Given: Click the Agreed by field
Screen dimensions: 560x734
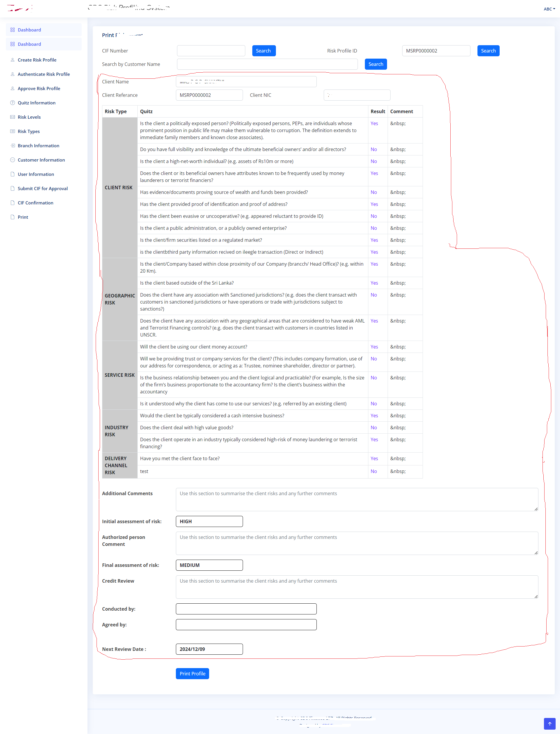Looking at the screenshot, I should [246, 624].
